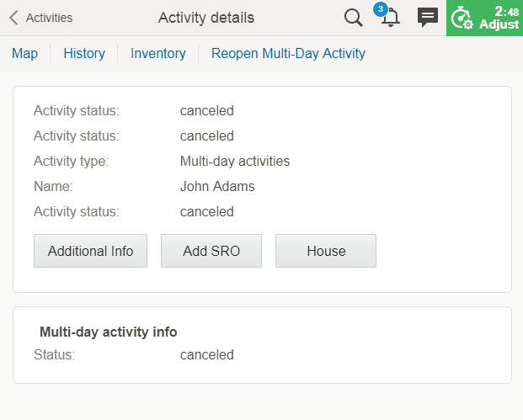Click the search magnifier icon
This screenshot has width=523, height=420.
(354, 18)
